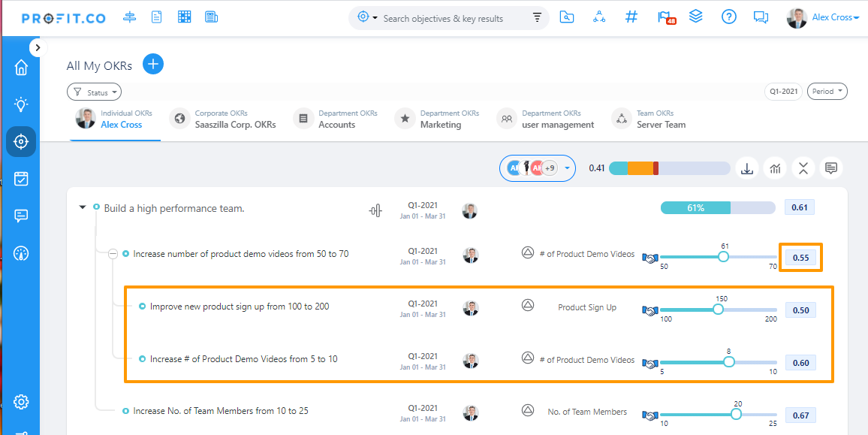Viewport: 868px width, 435px height.
Task: Click the Status filter button
Action: point(94,91)
